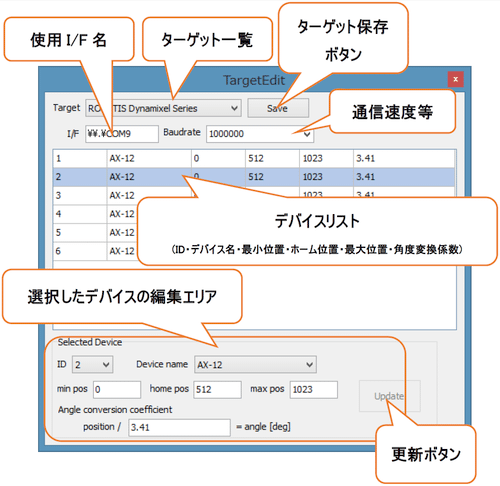Click the min pos input field
500x486 pixels.
point(117,389)
